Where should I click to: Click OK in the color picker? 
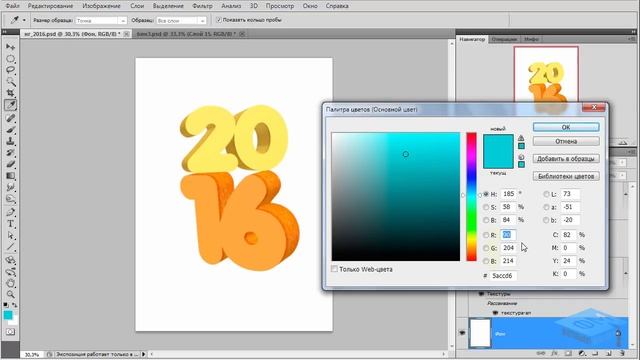566,127
